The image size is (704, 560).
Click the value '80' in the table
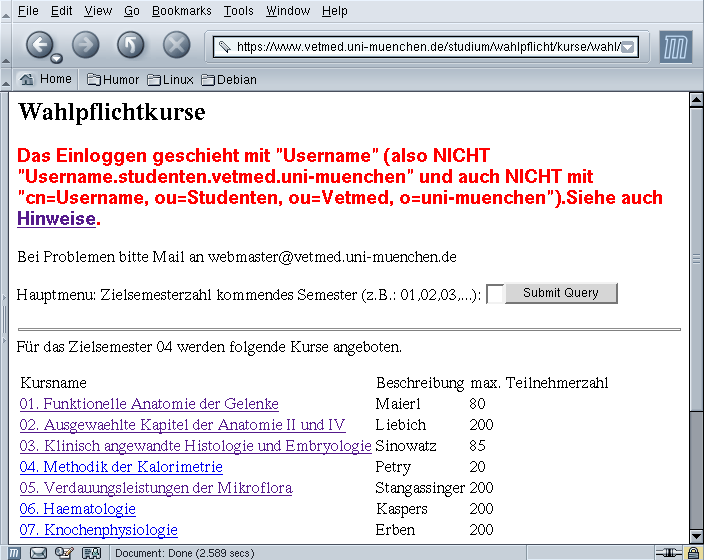(x=477, y=404)
